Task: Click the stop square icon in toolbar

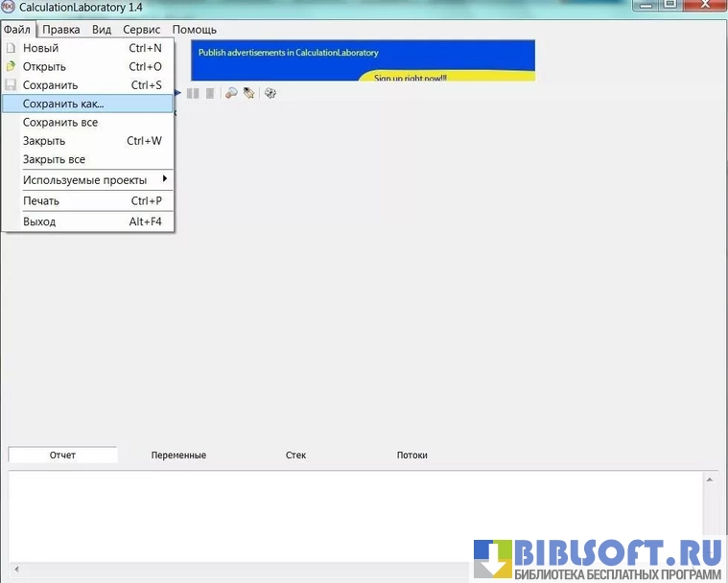Action: [x=208, y=93]
